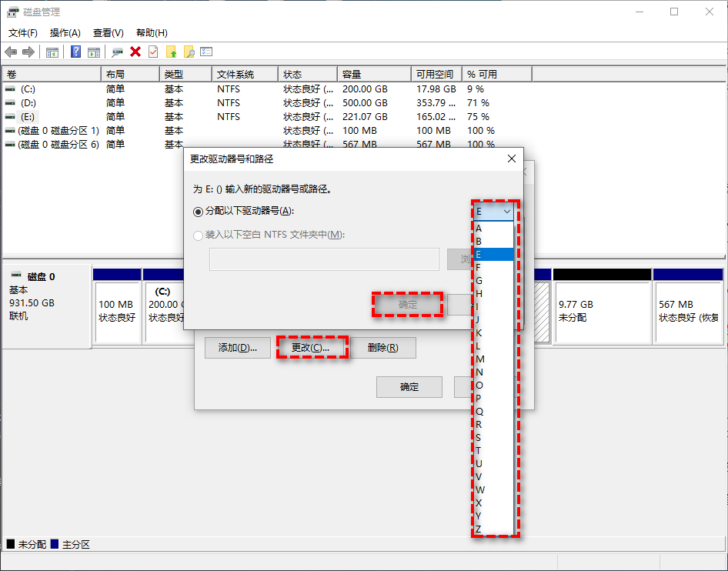Choose drive letter W from the list

click(493, 489)
